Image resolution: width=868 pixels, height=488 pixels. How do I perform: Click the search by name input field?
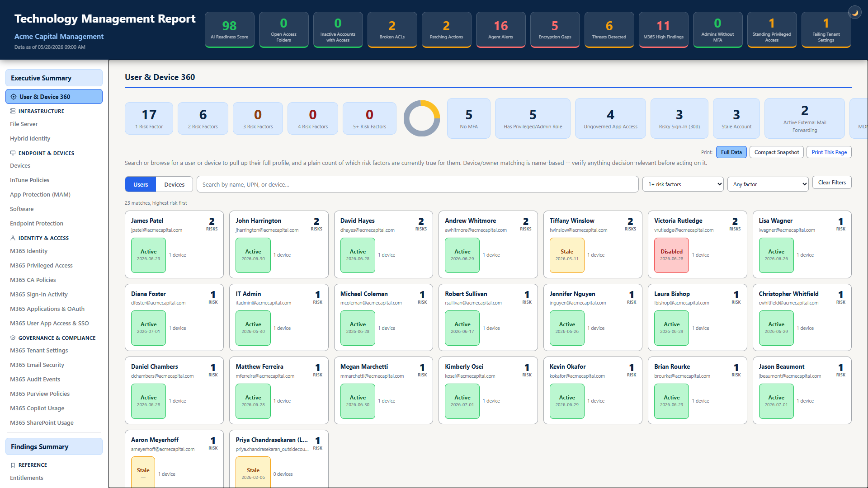pos(418,184)
